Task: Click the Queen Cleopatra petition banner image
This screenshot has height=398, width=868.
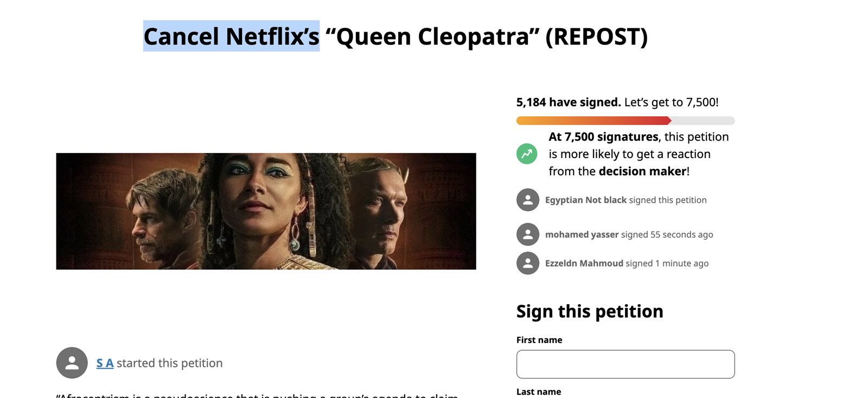Action: [x=266, y=211]
